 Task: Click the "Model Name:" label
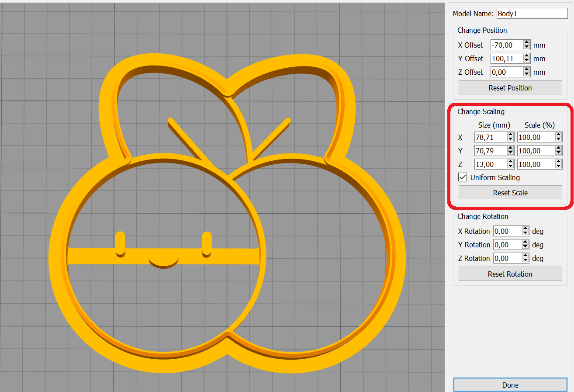pos(474,14)
